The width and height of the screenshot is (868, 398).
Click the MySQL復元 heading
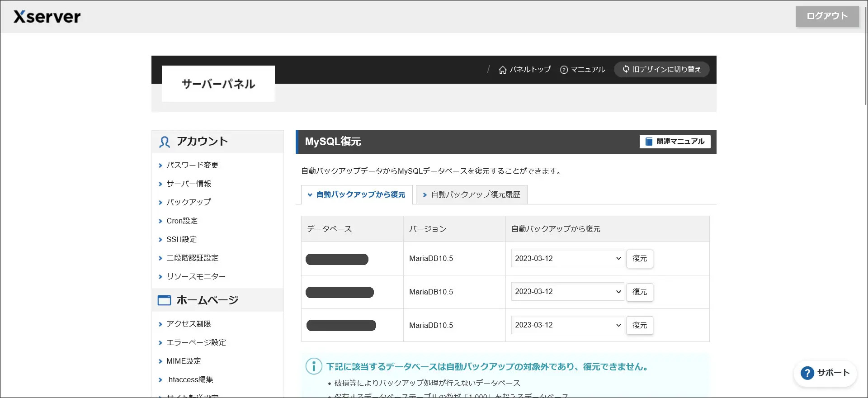(333, 142)
